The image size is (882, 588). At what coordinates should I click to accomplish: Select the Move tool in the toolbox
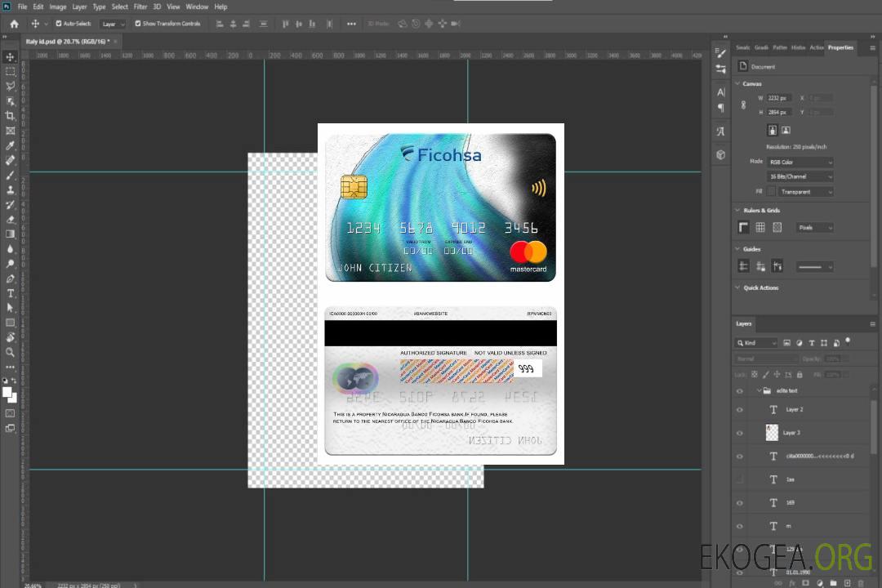[x=10, y=57]
